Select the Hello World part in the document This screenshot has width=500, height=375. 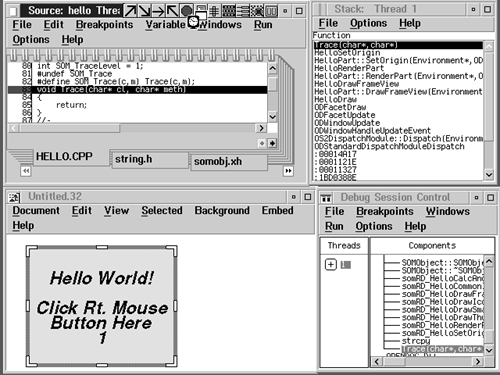(x=102, y=307)
